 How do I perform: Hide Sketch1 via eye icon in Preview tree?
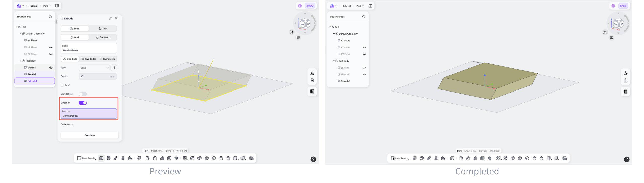click(x=51, y=68)
